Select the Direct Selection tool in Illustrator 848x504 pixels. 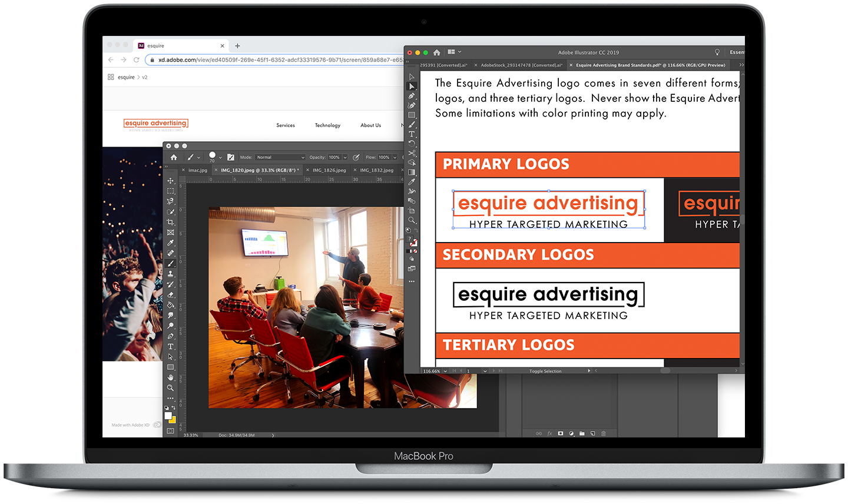click(x=412, y=87)
